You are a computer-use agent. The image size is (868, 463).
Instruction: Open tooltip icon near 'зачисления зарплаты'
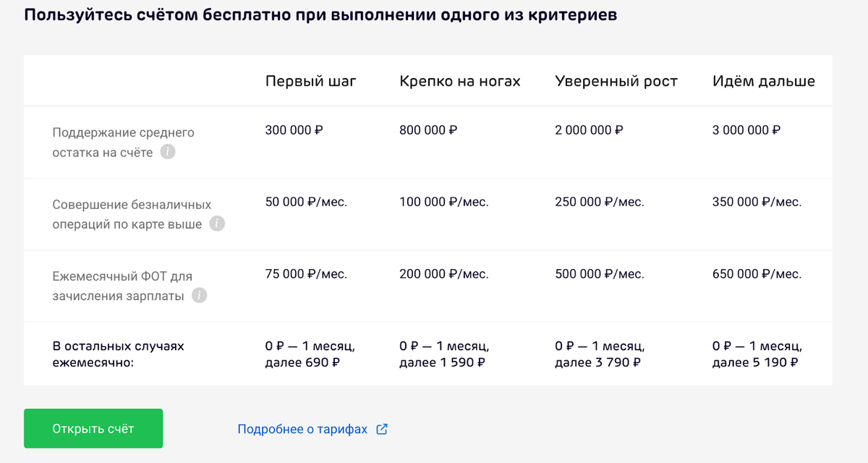(x=198, y=295)
